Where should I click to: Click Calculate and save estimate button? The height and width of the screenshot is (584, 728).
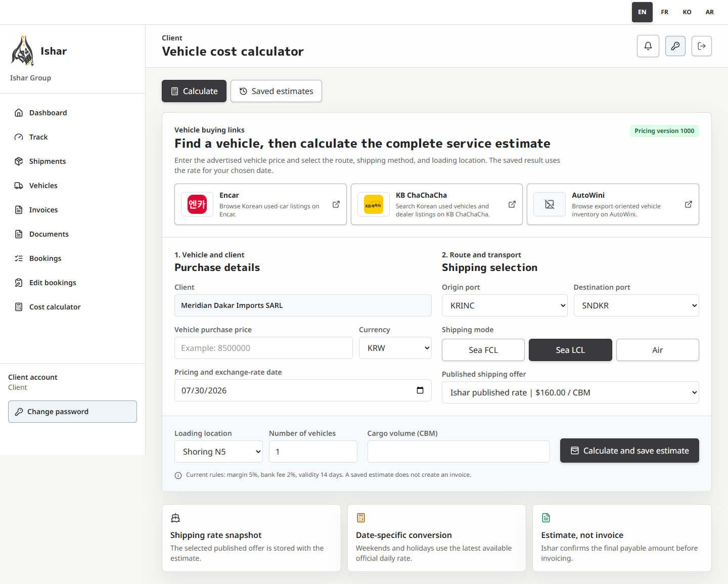(629, 451)
